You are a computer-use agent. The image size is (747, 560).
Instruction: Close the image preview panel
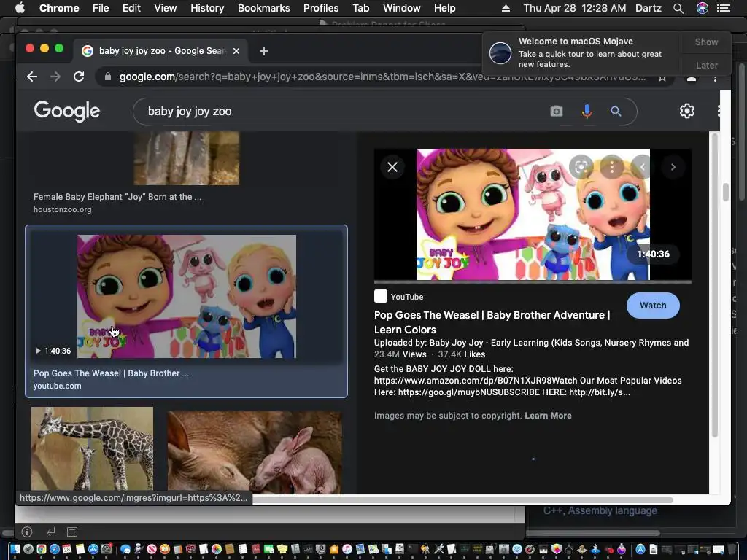(x=392, y=167)
